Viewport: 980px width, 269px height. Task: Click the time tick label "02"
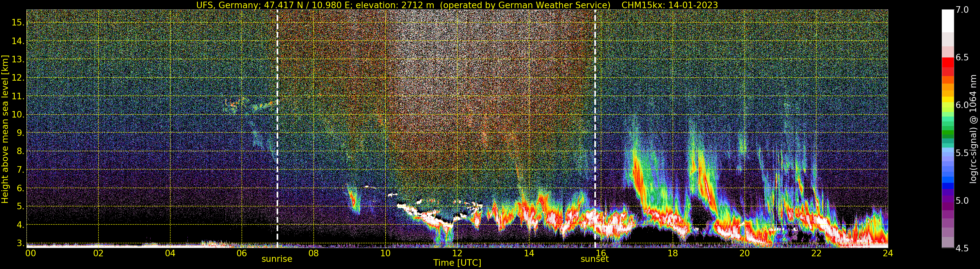point(99,253)
